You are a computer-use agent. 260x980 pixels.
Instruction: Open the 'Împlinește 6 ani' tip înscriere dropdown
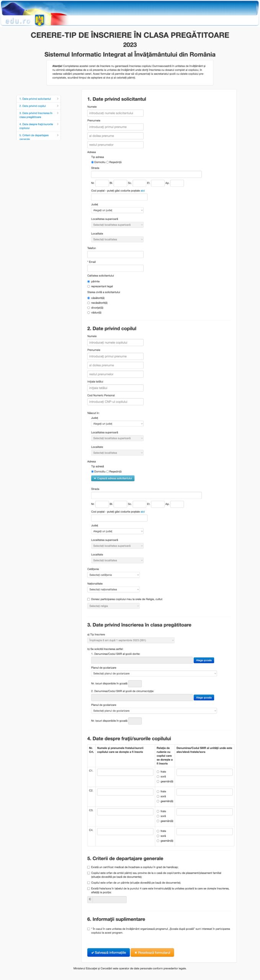coord(131,640)
